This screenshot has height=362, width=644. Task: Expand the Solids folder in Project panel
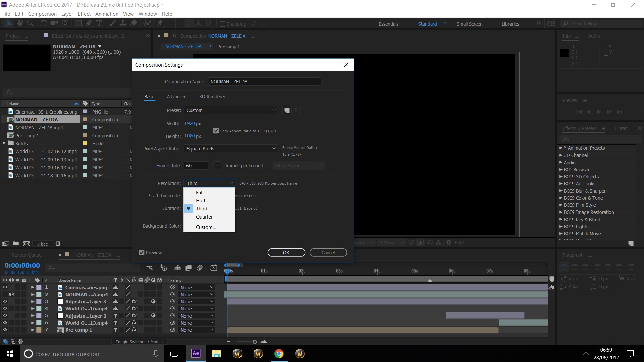point(4,143)
